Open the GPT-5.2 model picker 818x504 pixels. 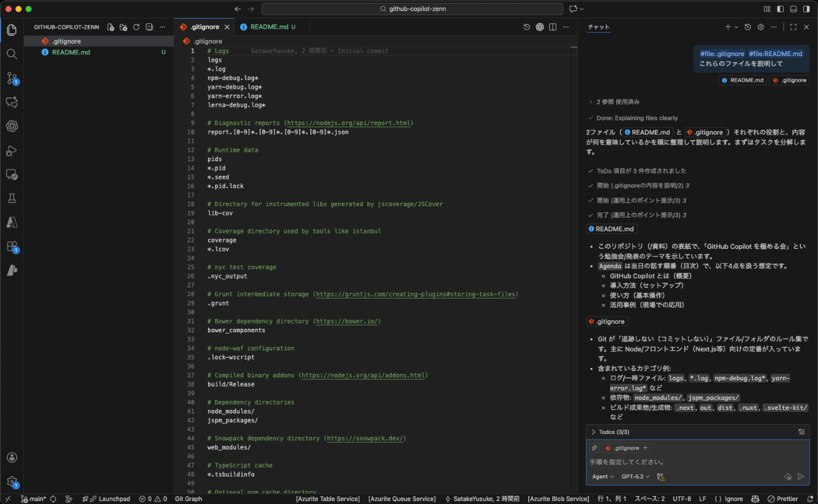(x=636, y=477)
